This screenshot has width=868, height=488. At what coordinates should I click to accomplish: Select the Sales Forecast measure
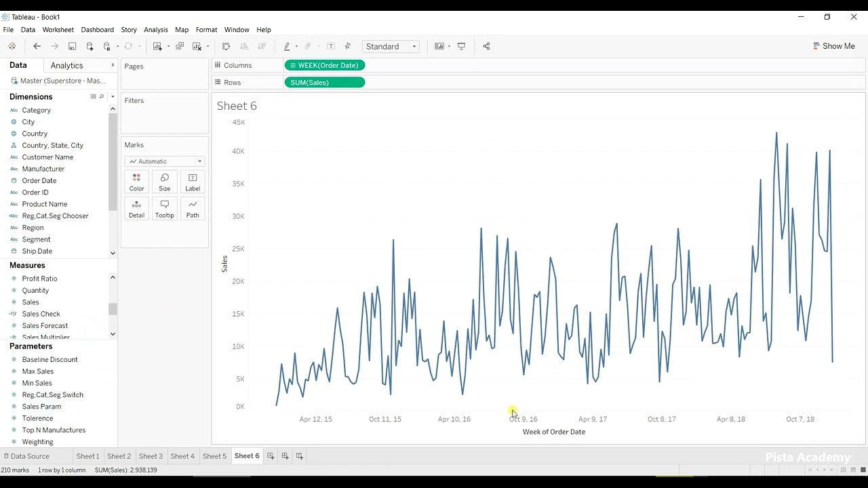[x=45, y=325]
